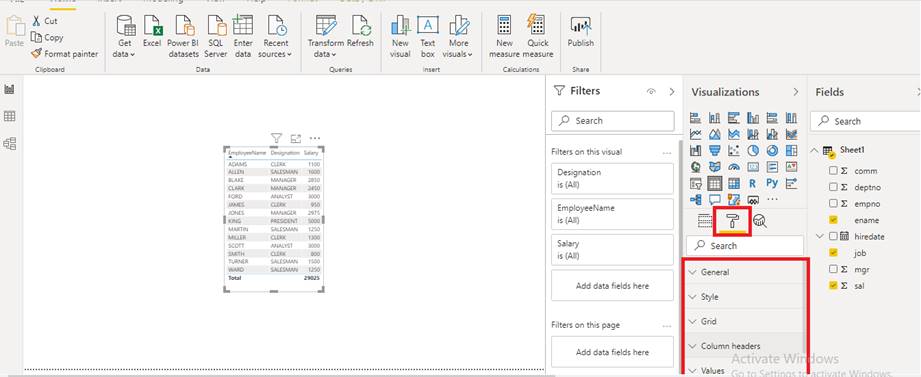The image size is (921, 377).
Task: Expand the General format section
Action: pyautogui.click(x=745, y=272)
